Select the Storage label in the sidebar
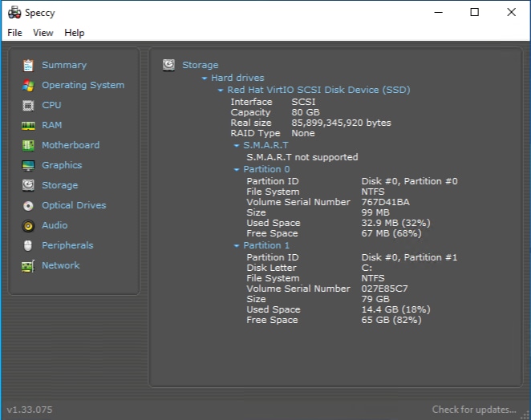Image resolution: width=531 pixels, height=420 pixels. click(x=60, y=185)
